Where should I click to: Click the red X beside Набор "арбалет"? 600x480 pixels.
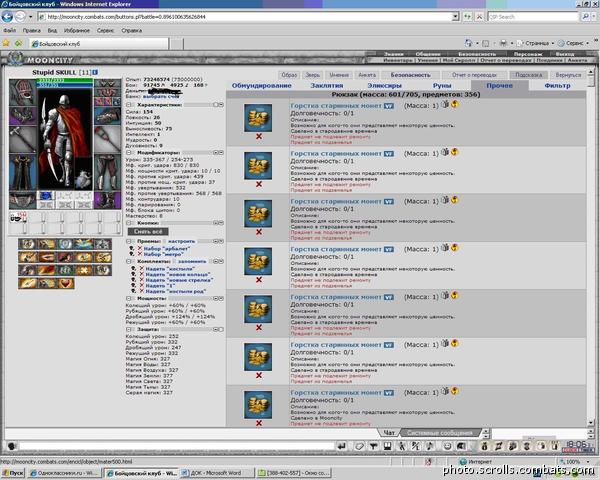pos(140,248)
